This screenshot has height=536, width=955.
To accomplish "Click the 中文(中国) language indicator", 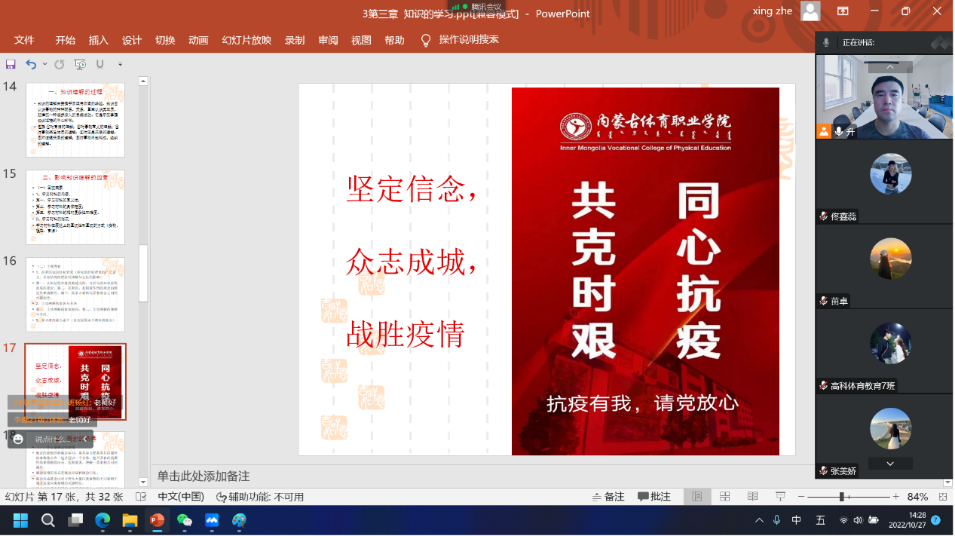I will pos(181,497).
